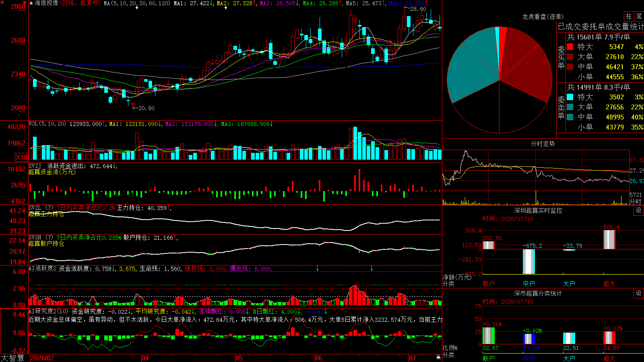Select 超大 category in 深市超赢分类统计 panel
This screenshot has height=362, width=644.
pyautogui.click(x=609, y=358)
